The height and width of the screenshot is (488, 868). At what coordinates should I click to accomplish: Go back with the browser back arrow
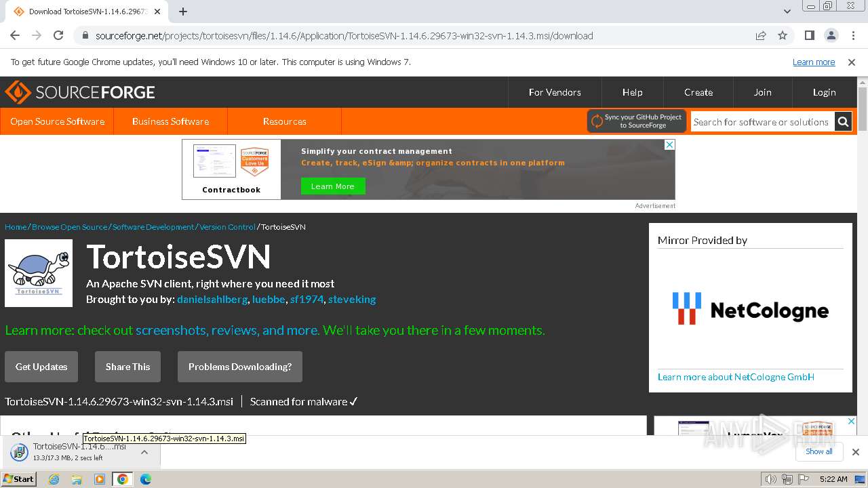click(15, 35)
